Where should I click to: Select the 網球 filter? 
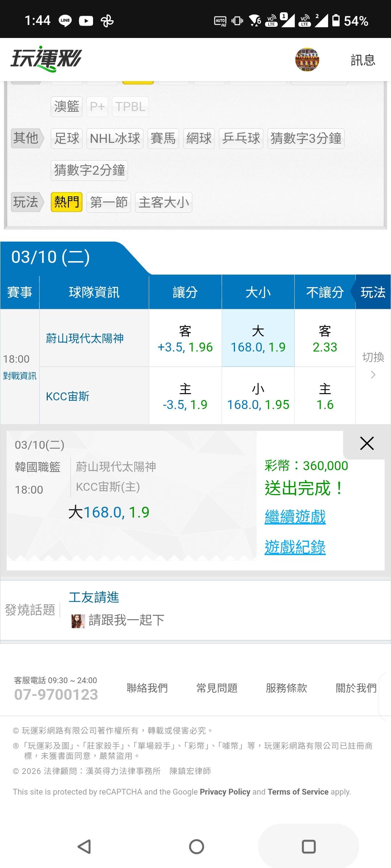tap(199, 139)
